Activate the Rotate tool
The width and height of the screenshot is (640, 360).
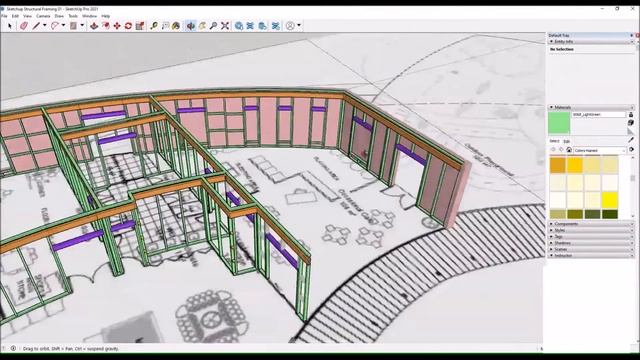[128, 26]
